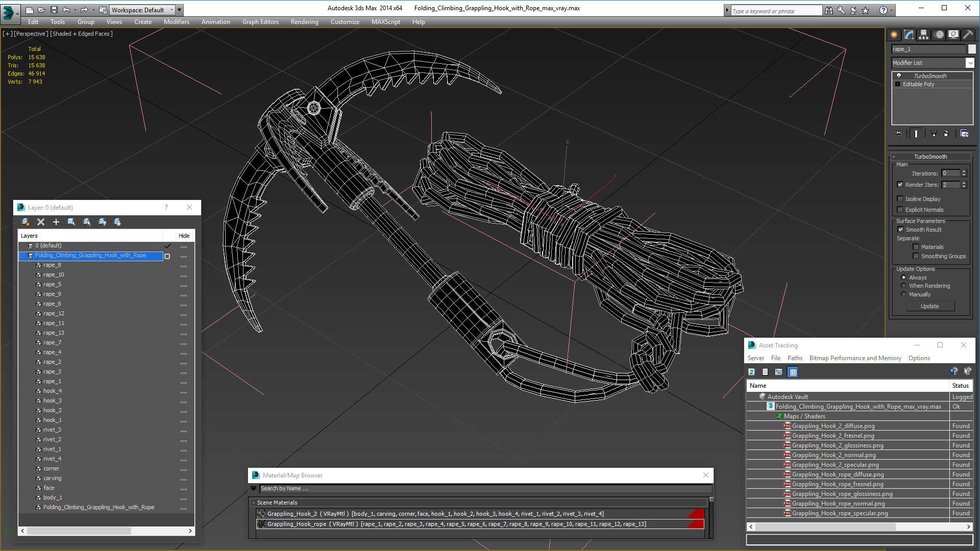Click the object color swatch beside rape_1
Image resolution: width=980 pixels, height=551 pixels.
click(971, 49)
